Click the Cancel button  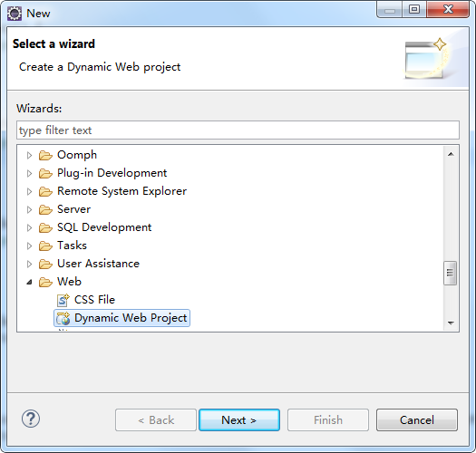click(417, 419)
